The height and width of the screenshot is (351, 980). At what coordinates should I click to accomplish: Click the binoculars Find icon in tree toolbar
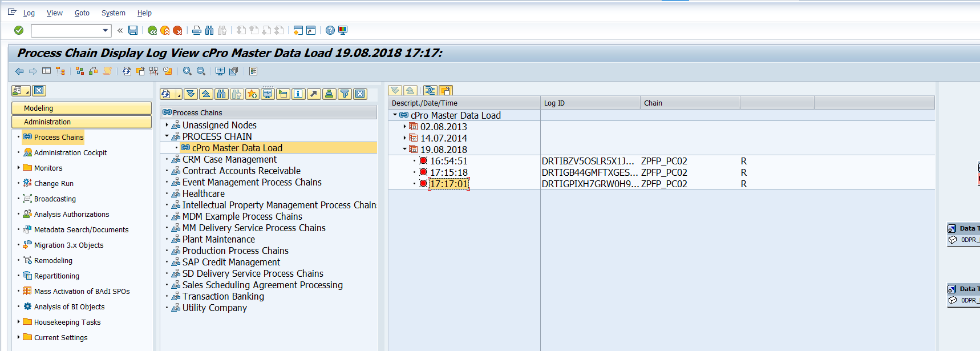(222, 94)
